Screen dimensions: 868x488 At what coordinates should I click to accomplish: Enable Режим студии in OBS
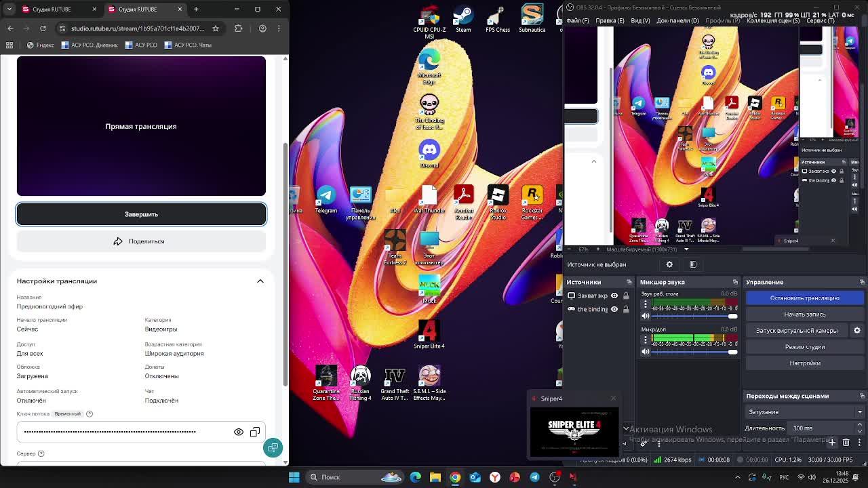tap(805, 347)
